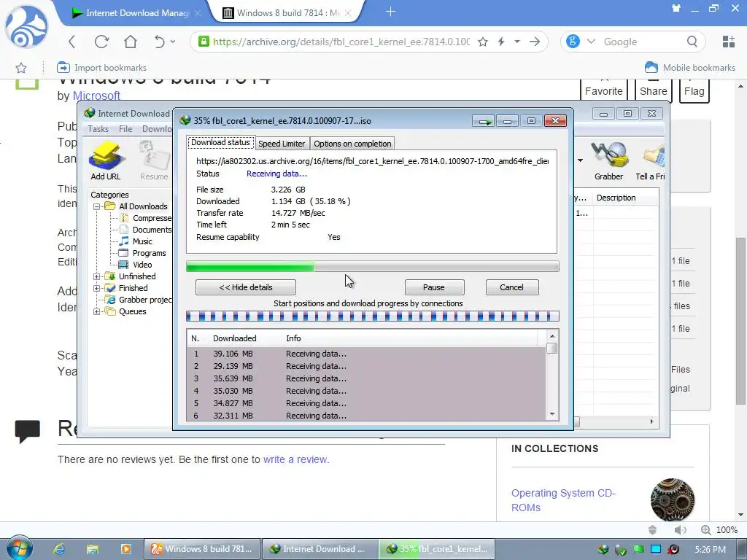This screenshot has width=747, height=560.
Task: Click browser back arrow
Action: coord(72,42)
